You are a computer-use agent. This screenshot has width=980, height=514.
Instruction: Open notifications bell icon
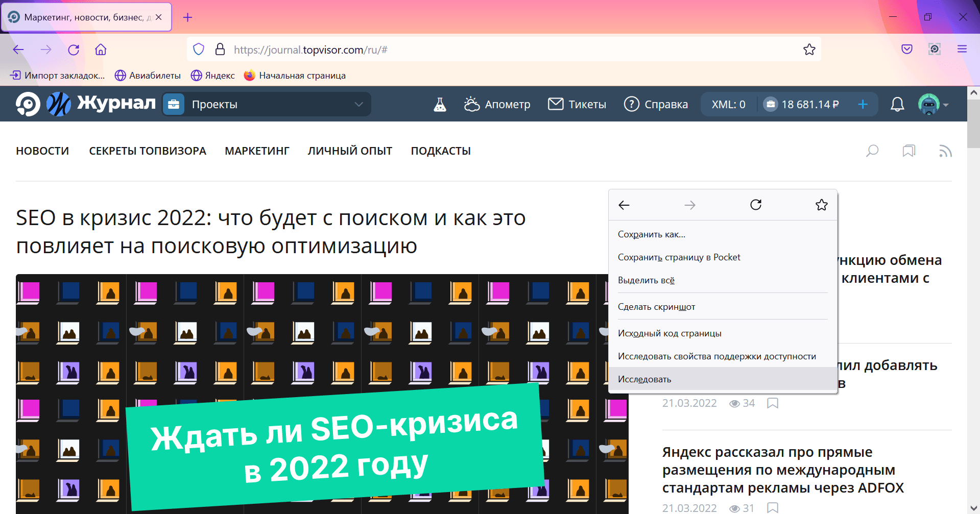coord(897,104)
